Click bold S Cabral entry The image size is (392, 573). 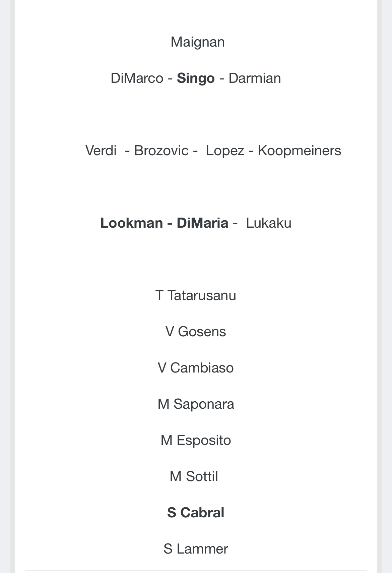click(x=196, y=513)
